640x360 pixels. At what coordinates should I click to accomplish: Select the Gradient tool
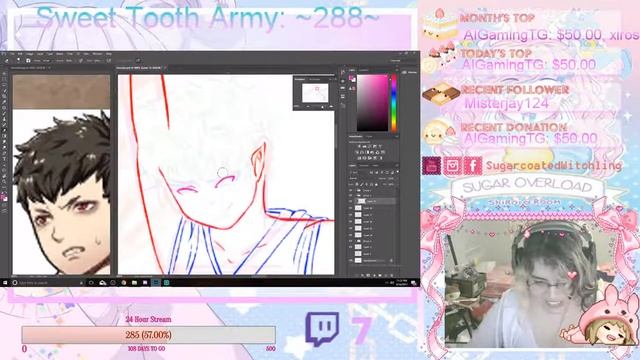[x=4, y=136]
